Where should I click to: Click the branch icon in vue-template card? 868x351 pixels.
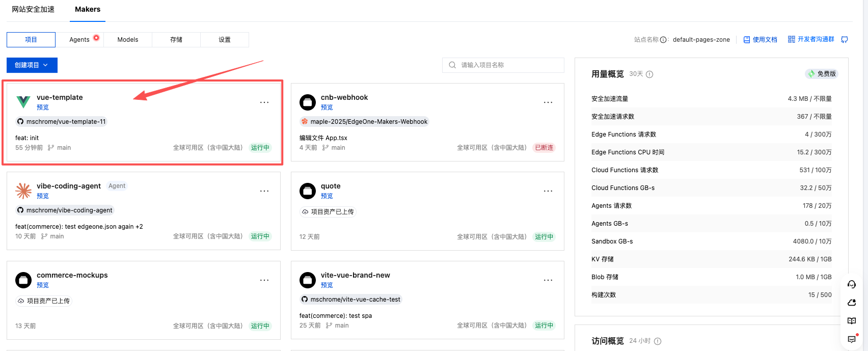[x=50, y=148]
